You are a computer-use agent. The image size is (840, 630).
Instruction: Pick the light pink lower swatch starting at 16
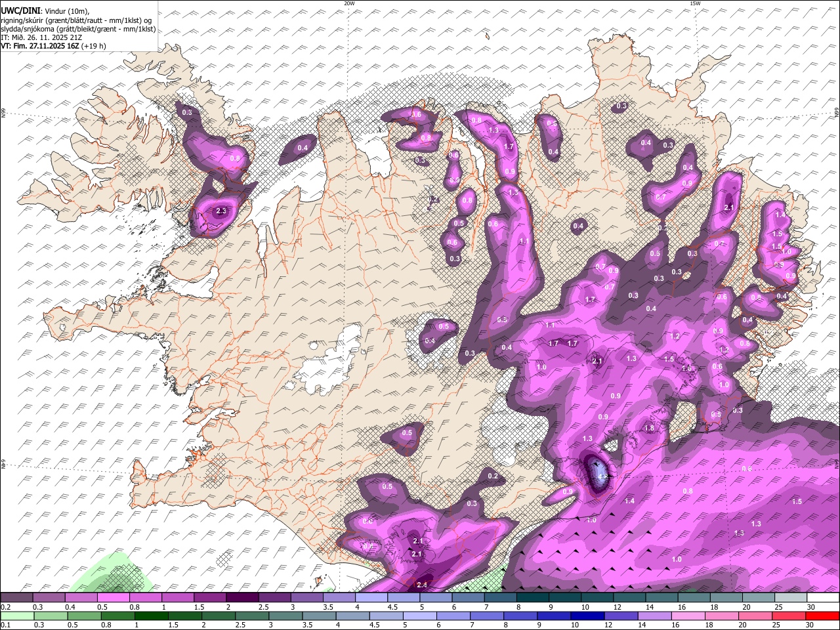point(687,616)
